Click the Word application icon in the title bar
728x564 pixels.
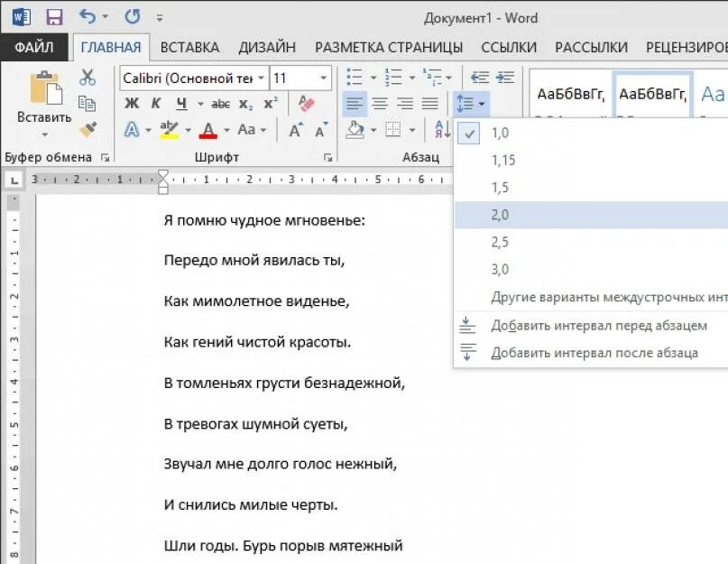pyautogui.click(x=21, y=18)
